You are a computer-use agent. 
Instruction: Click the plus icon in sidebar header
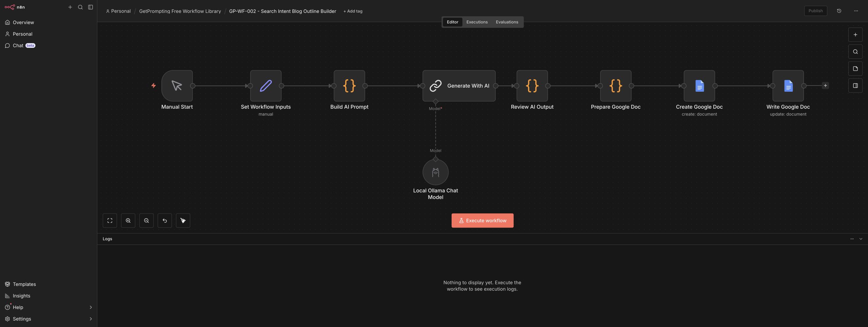click(x=70, y=7)
